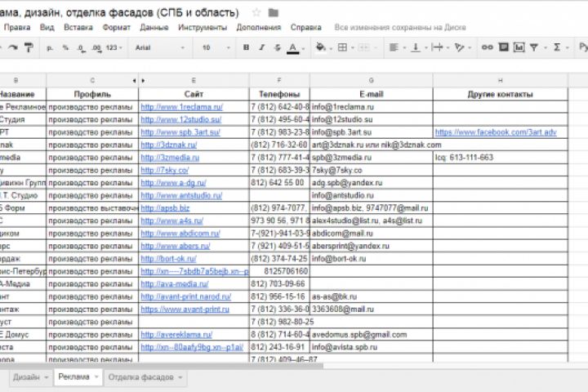Open the Формат menu
588x392 pixels.
[116, 28]
